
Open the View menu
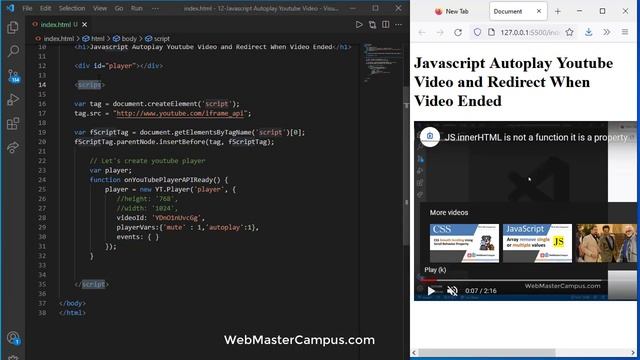click(x=100, y=8)
